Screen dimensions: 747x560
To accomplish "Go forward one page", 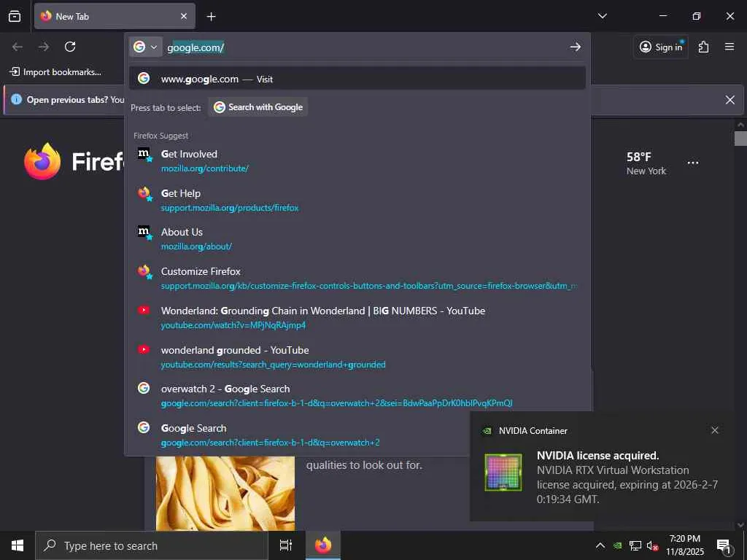I will point(44,47).
